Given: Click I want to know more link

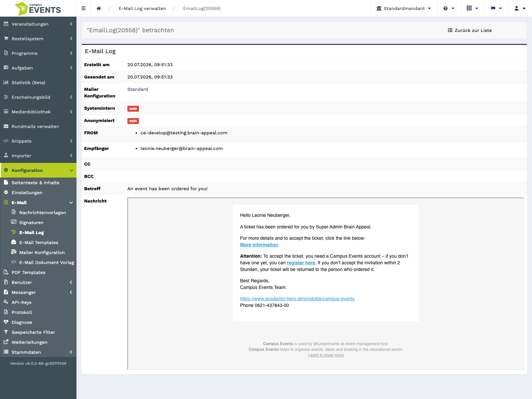Looking at the screenshot, I should [326, 355].
